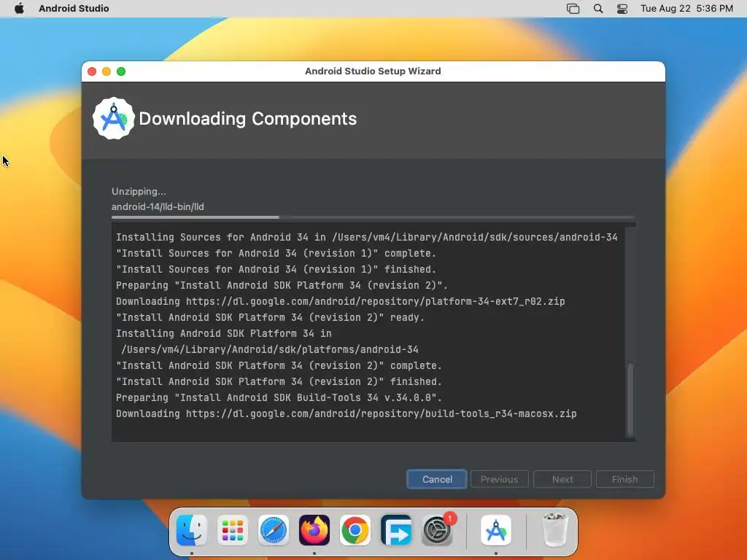Click the disabled Previous button
747x560 pixels.
[499, 479]
